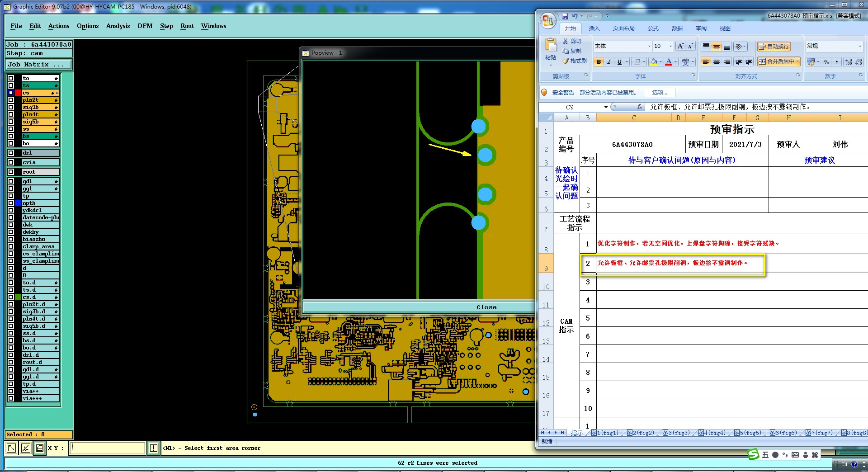Click the Increase Decimal icon

(849, 62)
